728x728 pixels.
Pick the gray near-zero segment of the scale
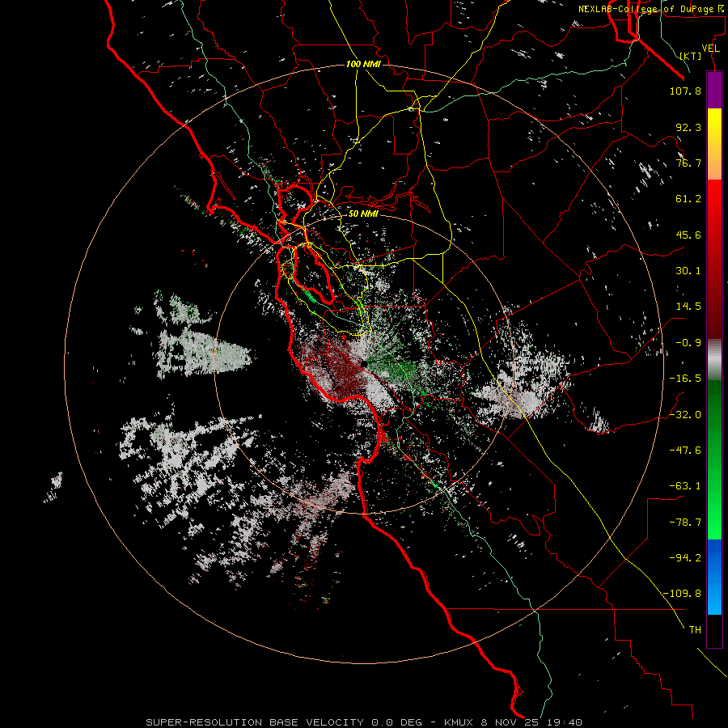coord(714,360)
